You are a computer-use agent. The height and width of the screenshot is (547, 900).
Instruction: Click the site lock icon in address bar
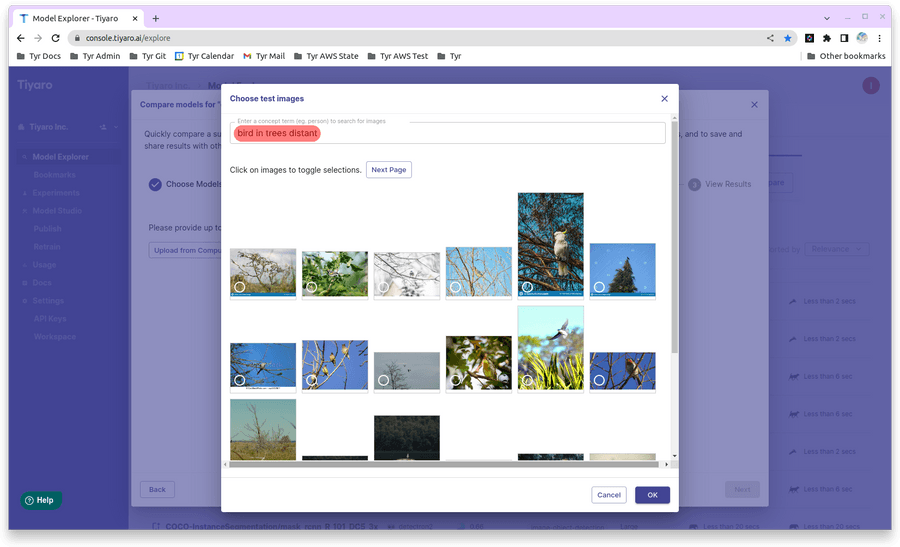77,38
